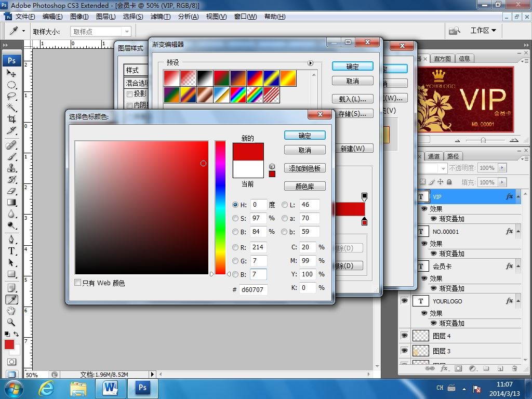Click 新建(W) in gradient editor
532x399 pixels.
point(353,149)
